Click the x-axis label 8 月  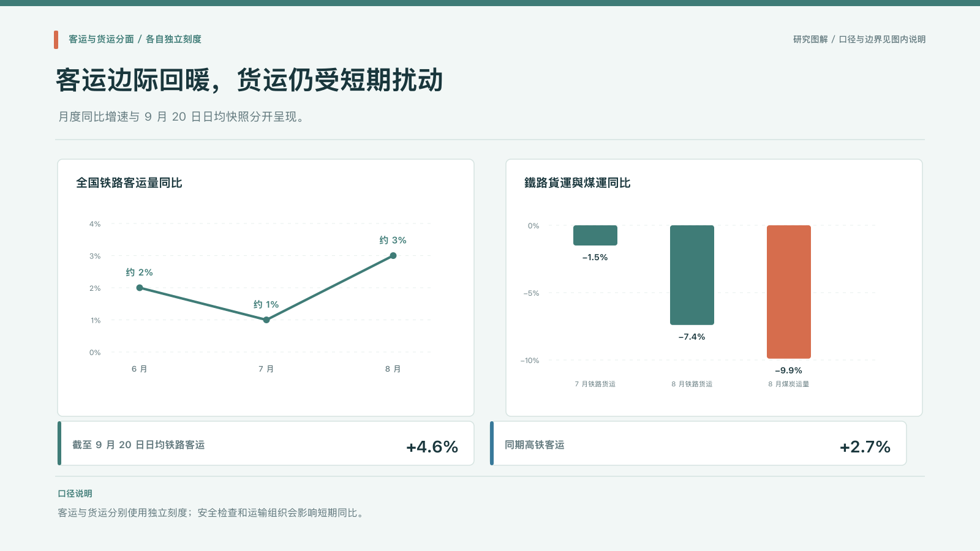pyautogui.click(x=393, y=369)
